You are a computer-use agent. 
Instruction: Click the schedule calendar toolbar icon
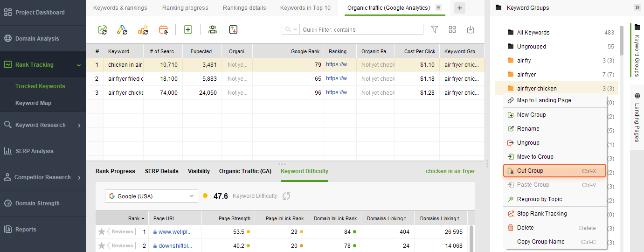click(x=163, y=30)
